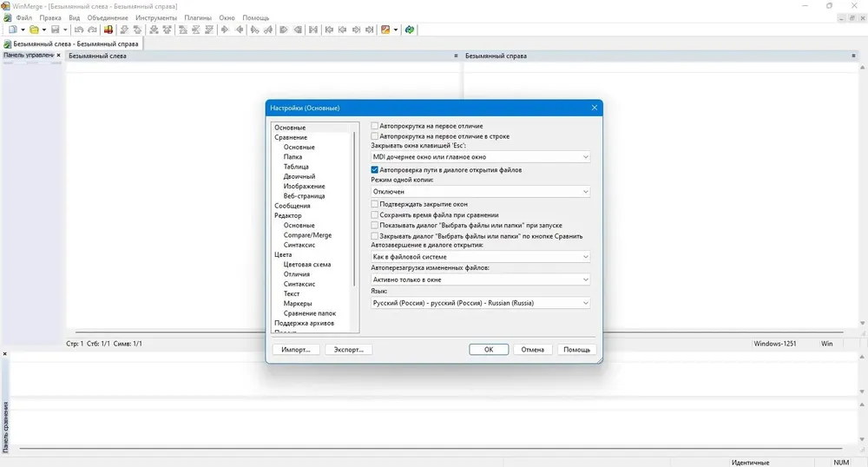Click Copy right and advance toolbar icon
The image size is (868, 467).
pos(254,30)
